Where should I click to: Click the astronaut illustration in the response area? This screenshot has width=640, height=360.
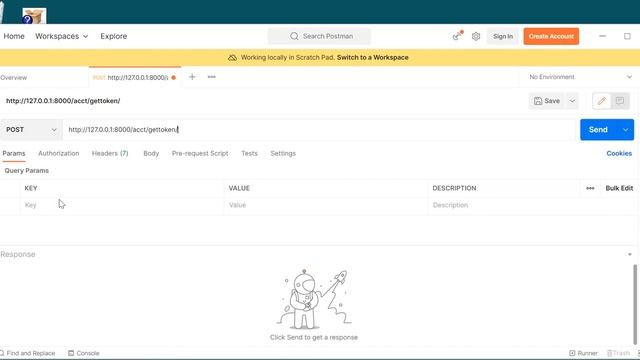coord(313,300)
